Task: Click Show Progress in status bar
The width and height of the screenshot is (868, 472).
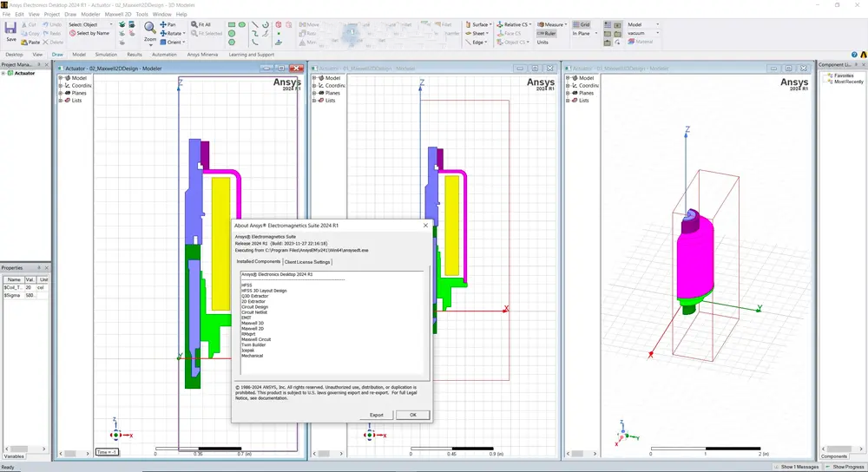Action: click(x=844, y=467)
